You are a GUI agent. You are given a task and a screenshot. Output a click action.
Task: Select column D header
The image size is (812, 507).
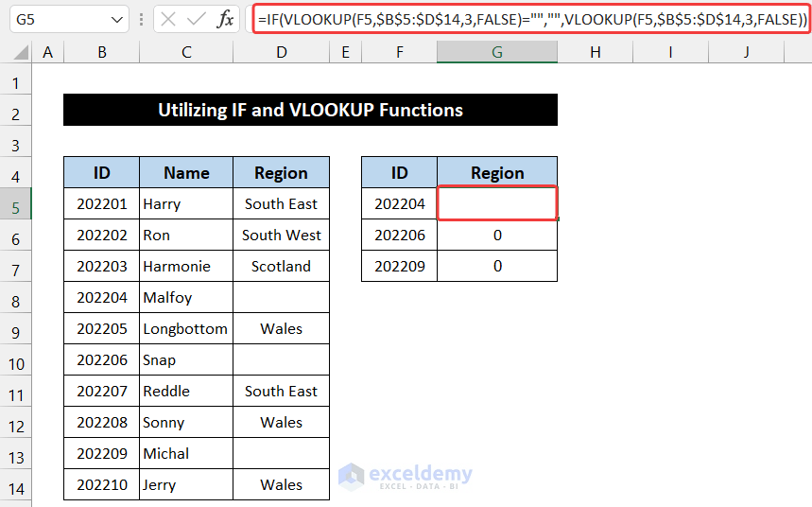coord(281,52)
